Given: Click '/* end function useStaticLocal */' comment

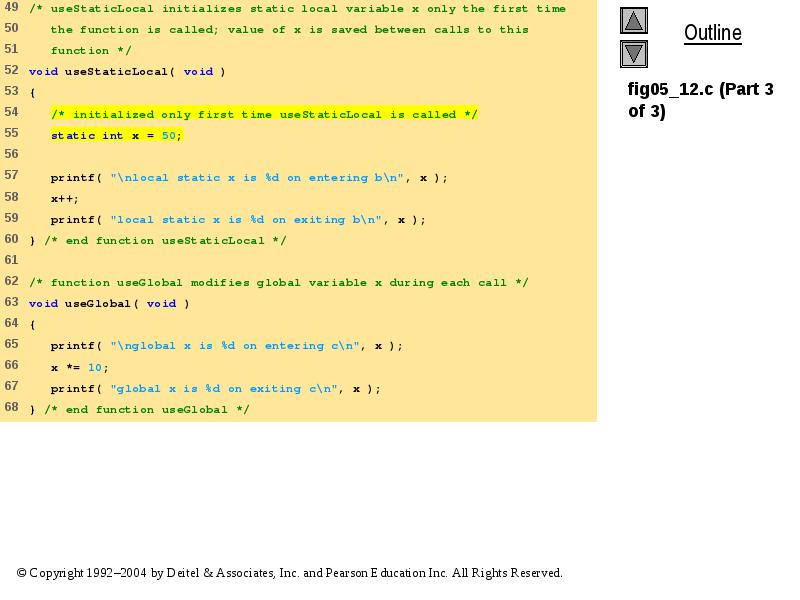Looking at the screenshot, I should coord(165,240).
